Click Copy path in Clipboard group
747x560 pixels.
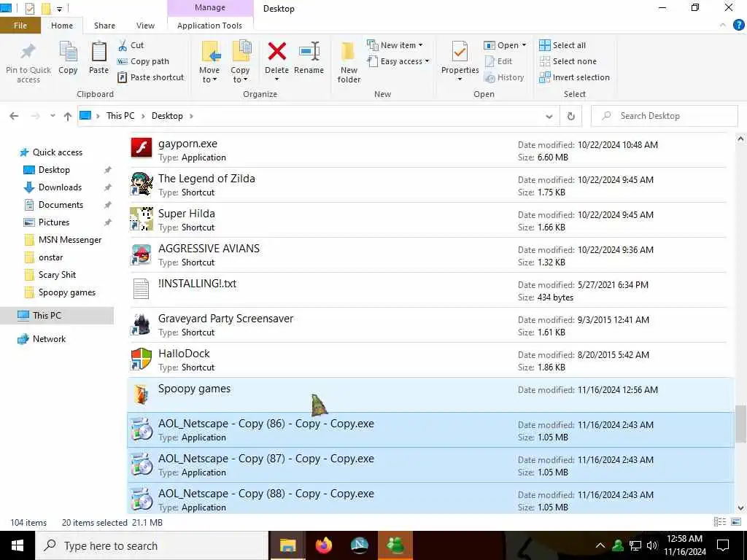coord(144,61)
